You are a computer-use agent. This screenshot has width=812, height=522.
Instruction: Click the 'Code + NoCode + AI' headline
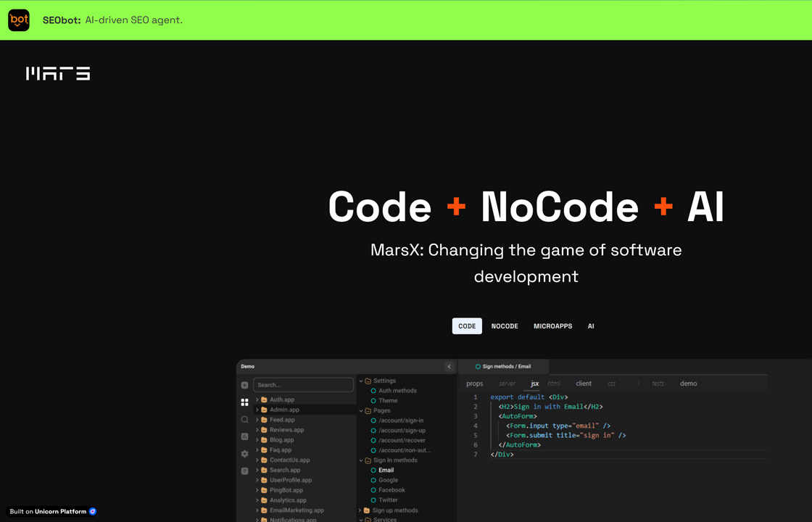pos(526,207)
